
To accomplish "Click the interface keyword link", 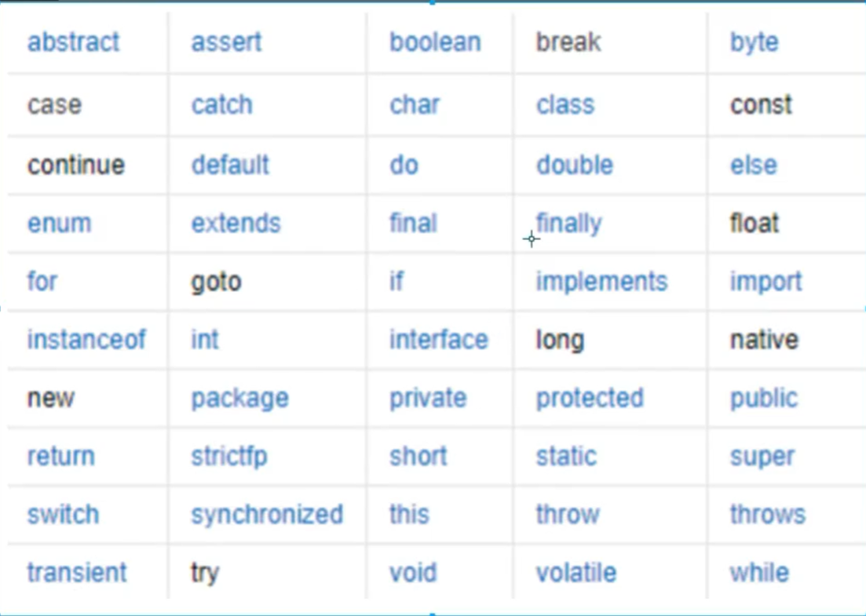I will pyautogui.click(x=439, y=339).
